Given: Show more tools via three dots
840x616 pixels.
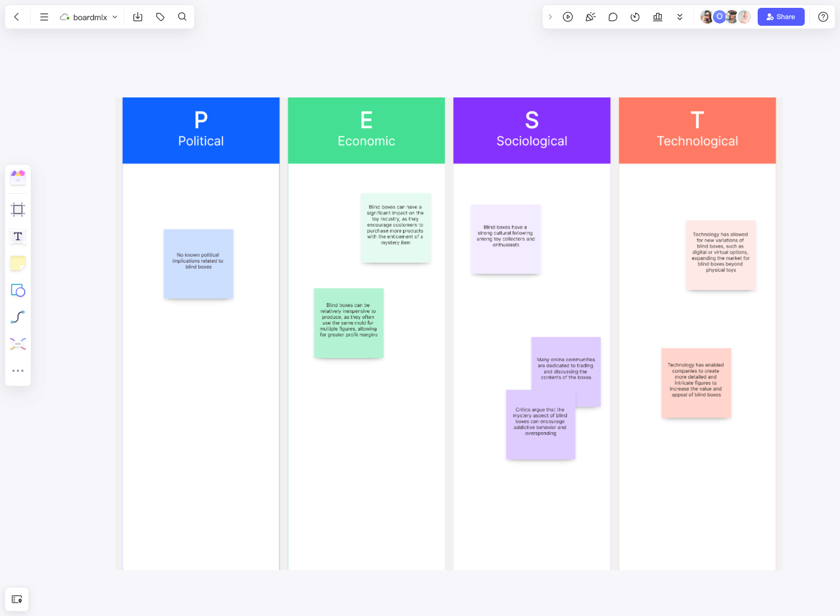Looking at the screenshot, I should coord(18,371).
